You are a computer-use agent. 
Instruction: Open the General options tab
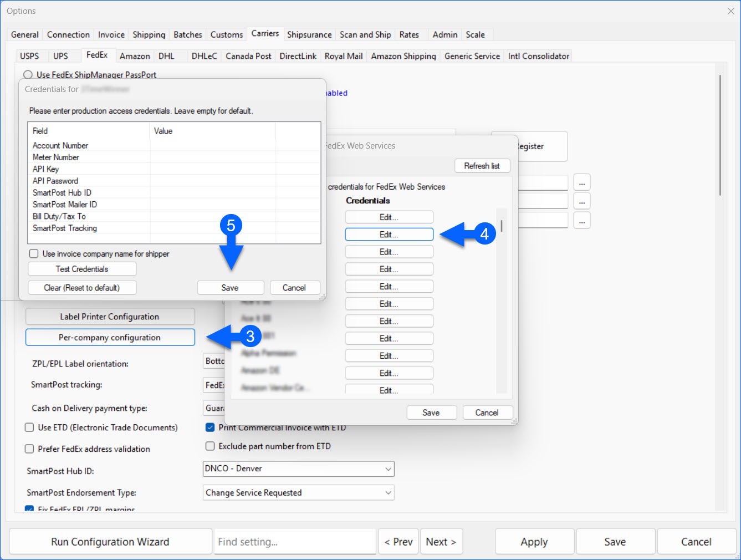click(25, 34)
